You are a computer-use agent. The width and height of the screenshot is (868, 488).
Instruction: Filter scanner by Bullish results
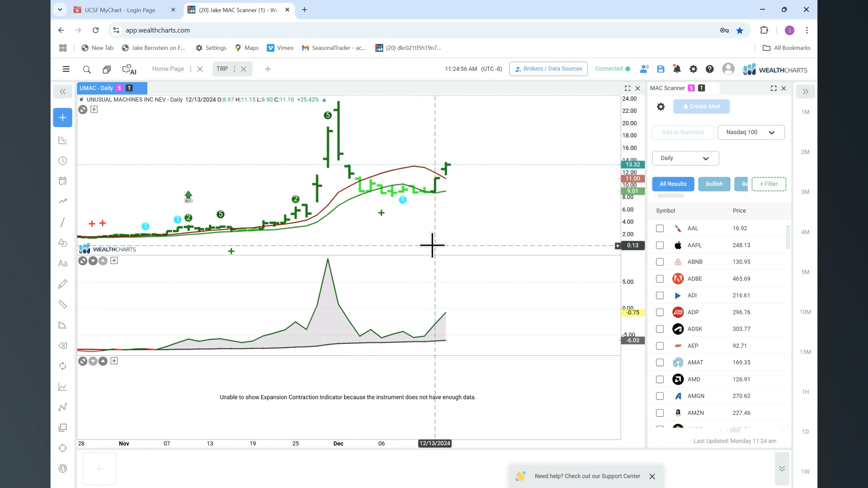click(714, 184)
